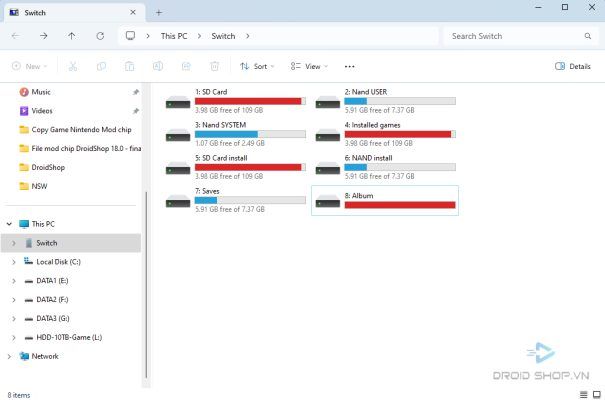Screen dimensions: 605x400
Task: Expand the DATA1 (E:) node
Action: (x=14, y=281)
